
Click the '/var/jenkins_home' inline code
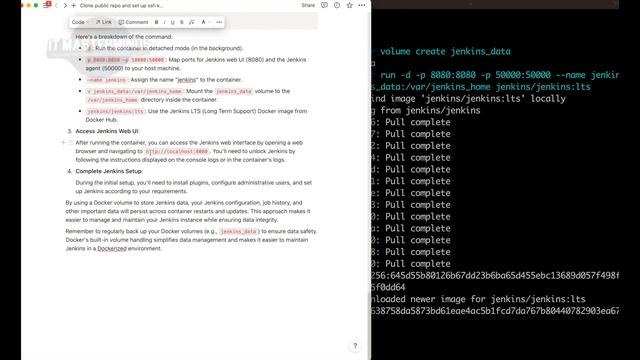coord(112,100)
